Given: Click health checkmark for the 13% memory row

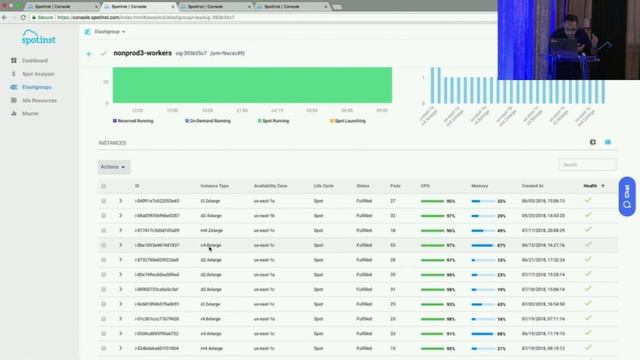Looking at the screenshot, I should (588, 259).
